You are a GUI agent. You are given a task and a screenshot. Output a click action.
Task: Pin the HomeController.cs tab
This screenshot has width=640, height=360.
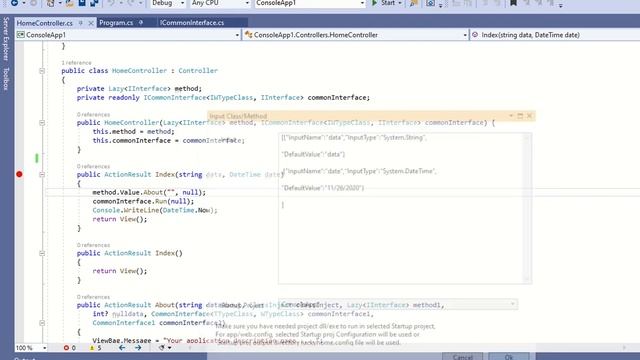tap(81, 23)
